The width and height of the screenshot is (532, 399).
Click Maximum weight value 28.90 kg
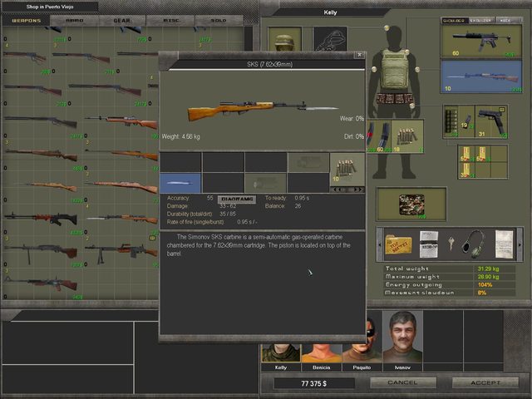coord(488,277)
